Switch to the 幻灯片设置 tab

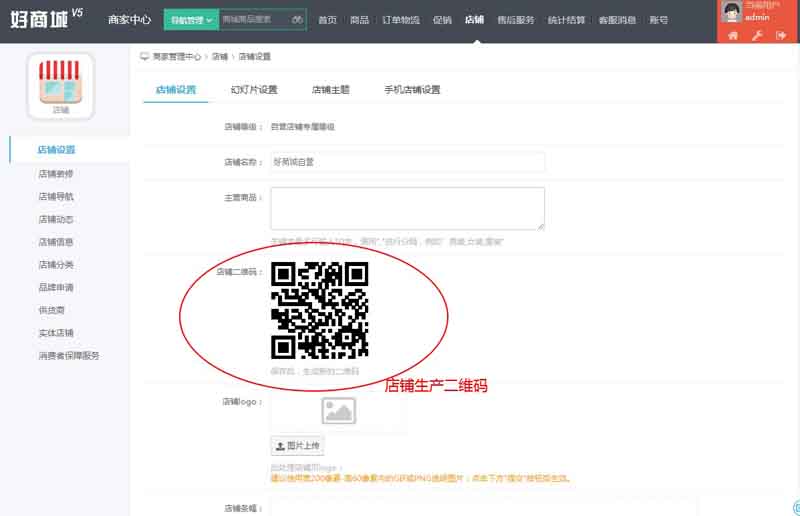point(254,90)
